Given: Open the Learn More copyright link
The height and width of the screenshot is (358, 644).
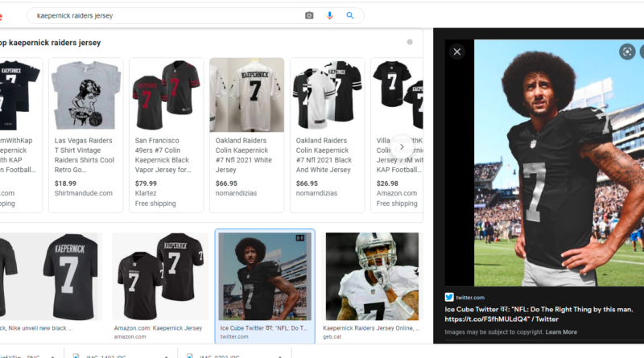Looking at the screenshot, I should pos(561,332).
